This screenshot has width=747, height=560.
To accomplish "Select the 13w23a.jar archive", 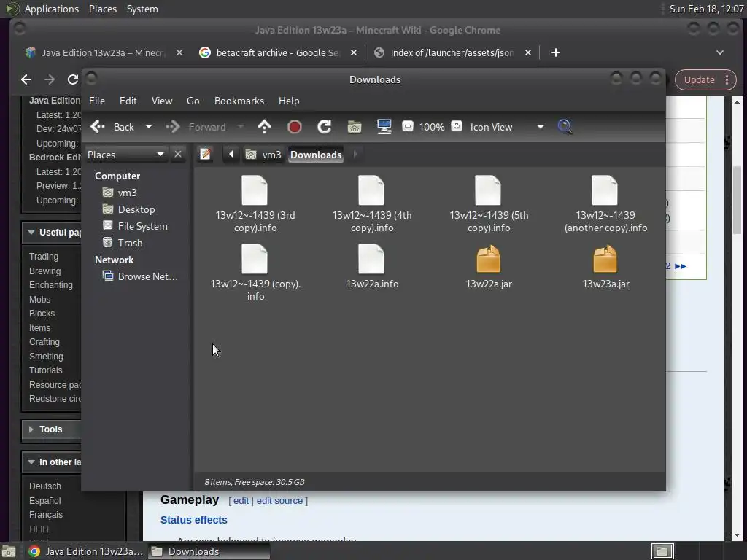I will point(605,267).
